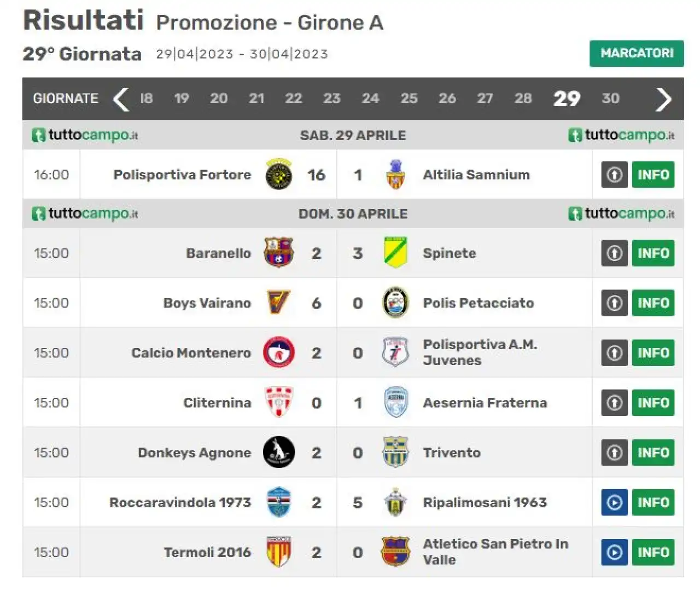
Task: Open the MARCATORI button
Action: 637,53
